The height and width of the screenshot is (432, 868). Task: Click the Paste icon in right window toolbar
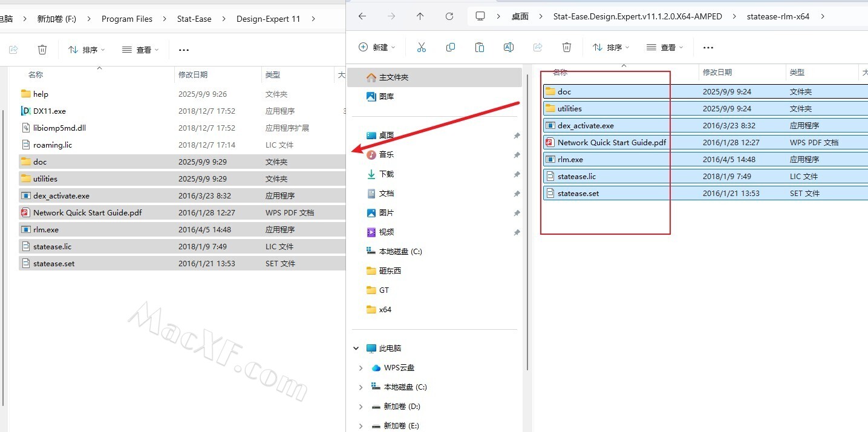click(480, 47)
